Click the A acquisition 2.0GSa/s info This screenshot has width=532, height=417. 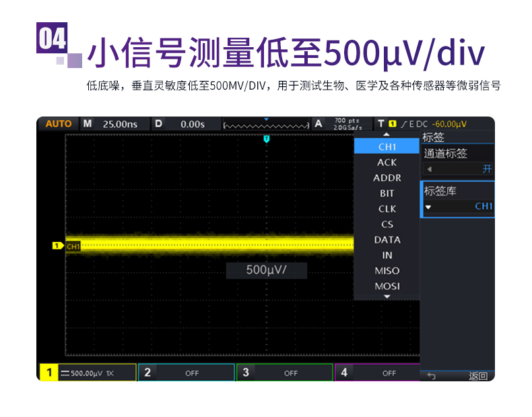[343, 124]
